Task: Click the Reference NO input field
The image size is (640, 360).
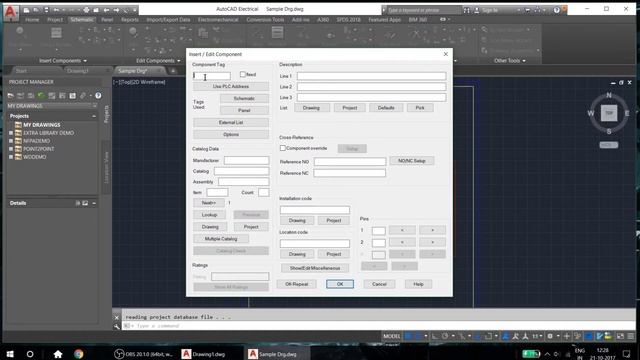Action: pos(350,162)
